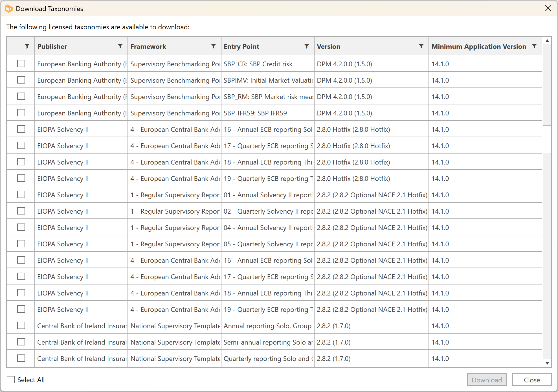Open the Version column filter funnel
This screenshot has width=558, height=392.
coord(421,46)
